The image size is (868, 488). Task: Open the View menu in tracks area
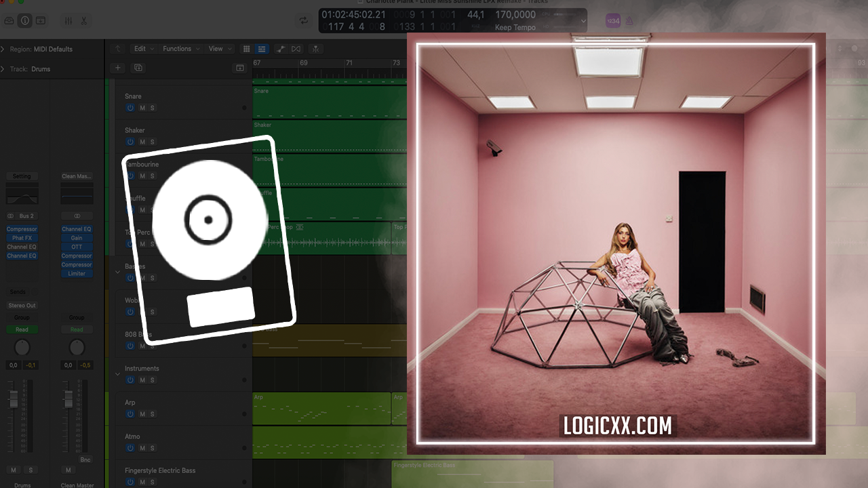coord(219,49)
